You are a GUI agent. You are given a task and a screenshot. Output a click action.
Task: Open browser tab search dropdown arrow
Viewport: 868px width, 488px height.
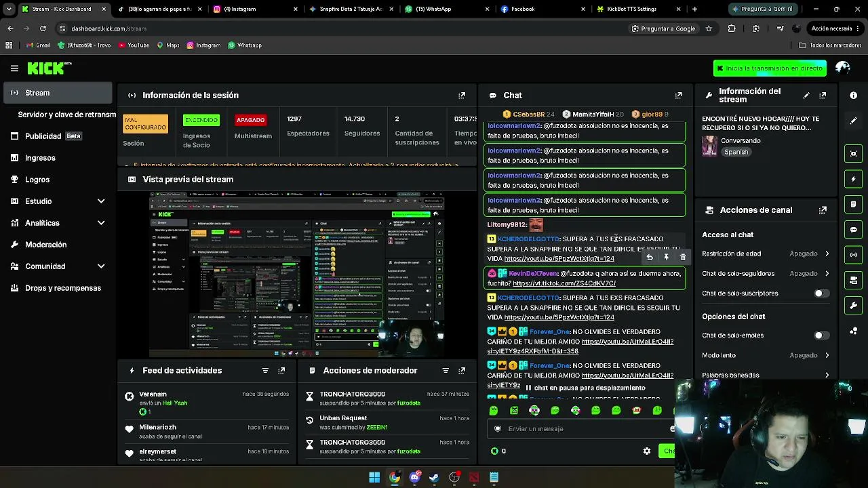click(9, 9)
